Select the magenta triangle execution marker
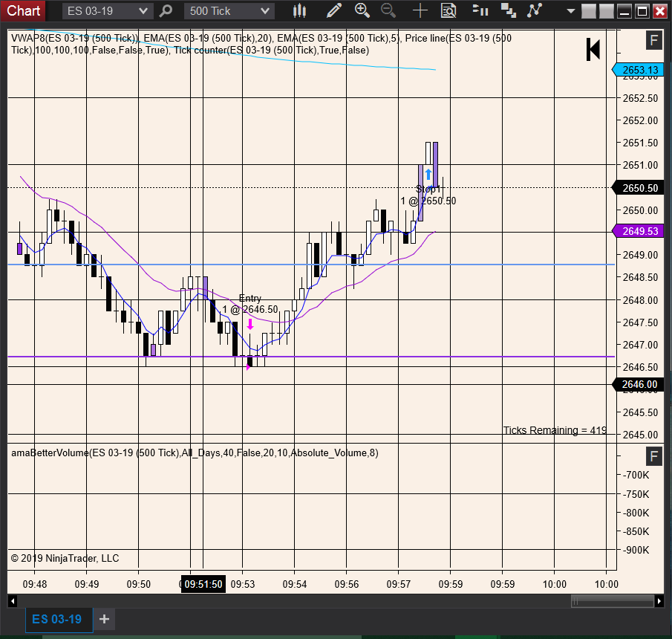This screenshot has height=639, width=672. tap(248, 367)
